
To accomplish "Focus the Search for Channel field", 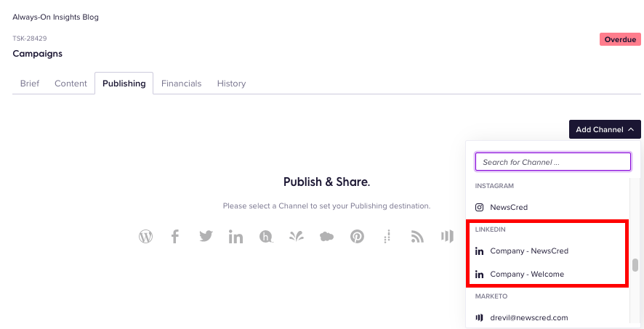I will (553, 162).
